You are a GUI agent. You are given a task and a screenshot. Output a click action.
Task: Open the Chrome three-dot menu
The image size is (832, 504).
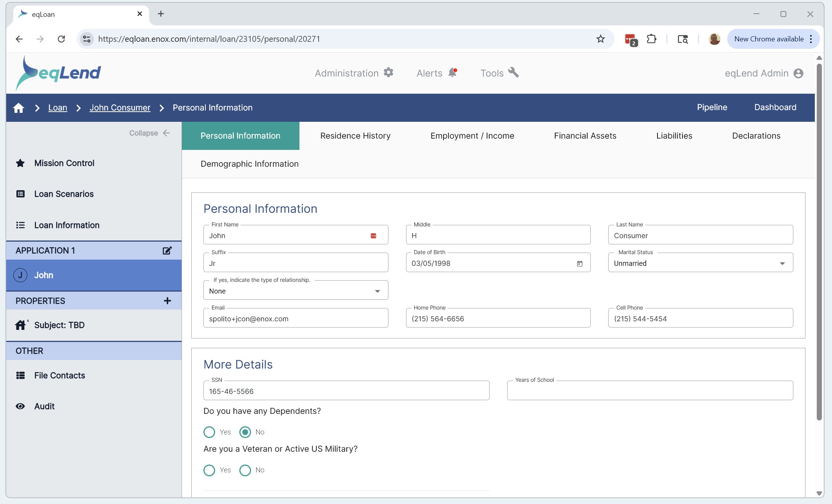pyautogui.click(x=811, y=39)
